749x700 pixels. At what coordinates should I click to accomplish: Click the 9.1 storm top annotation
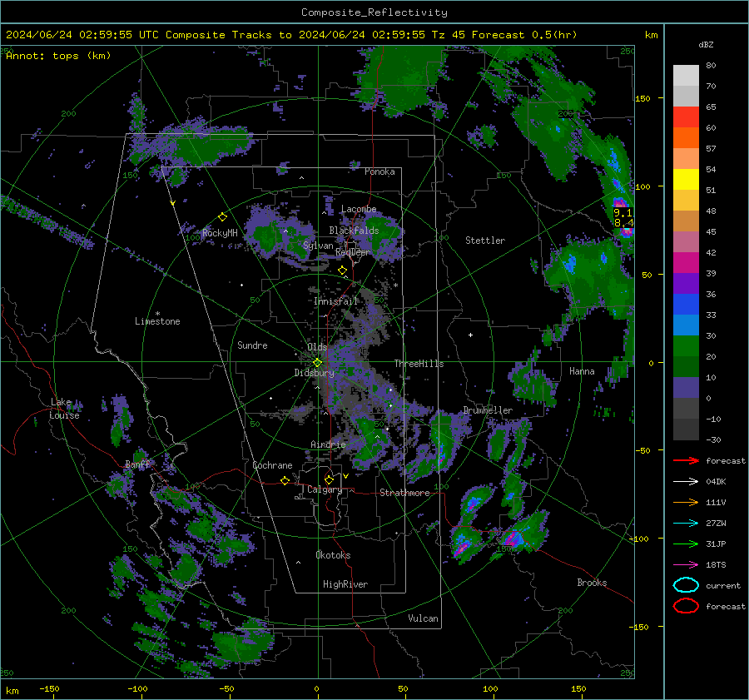(623, 212)
